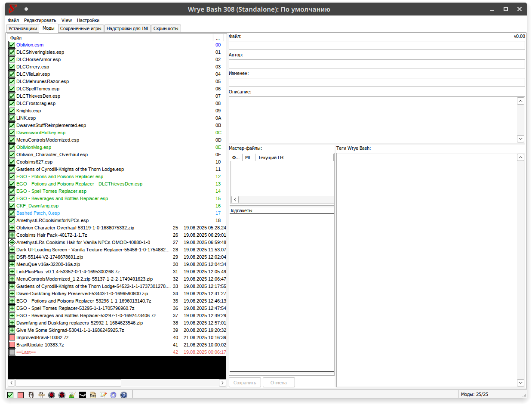The height and width of the screenshot is (405, 532).
Task: Open the green landscape pencil tool icon
Action: point(72,395)
